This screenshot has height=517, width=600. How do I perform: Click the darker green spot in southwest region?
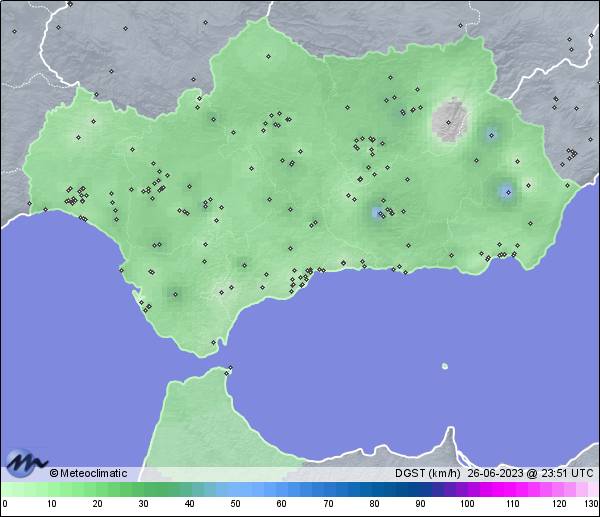point(176,294)
